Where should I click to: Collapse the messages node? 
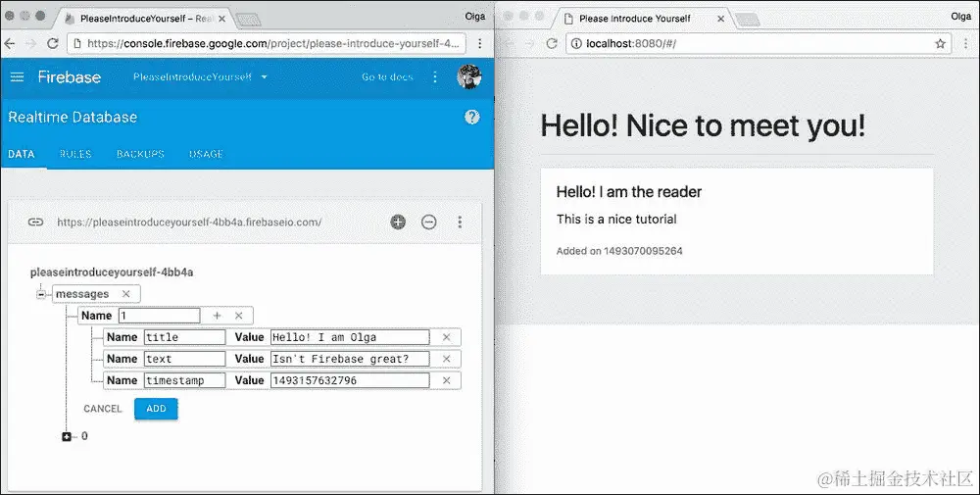(x=41, y=294)
